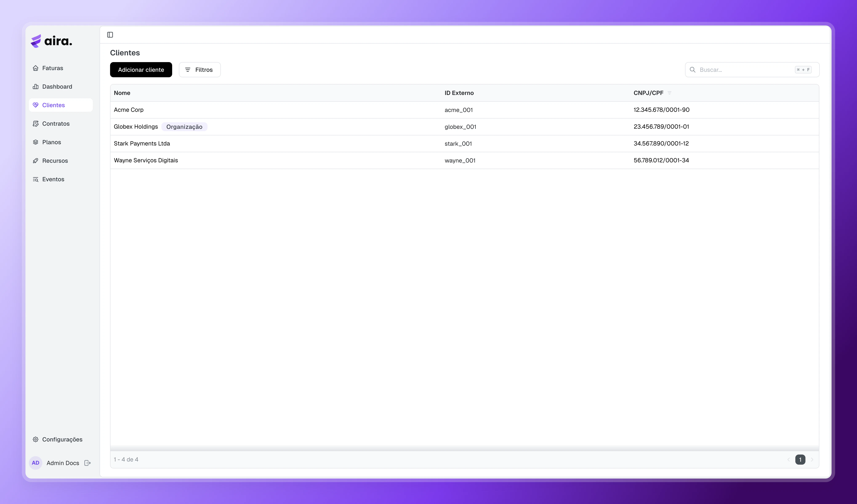Select page 1 in the pagination control
Image resolution: width=857 pixels, height=504 pixels.
click(801, 459)
